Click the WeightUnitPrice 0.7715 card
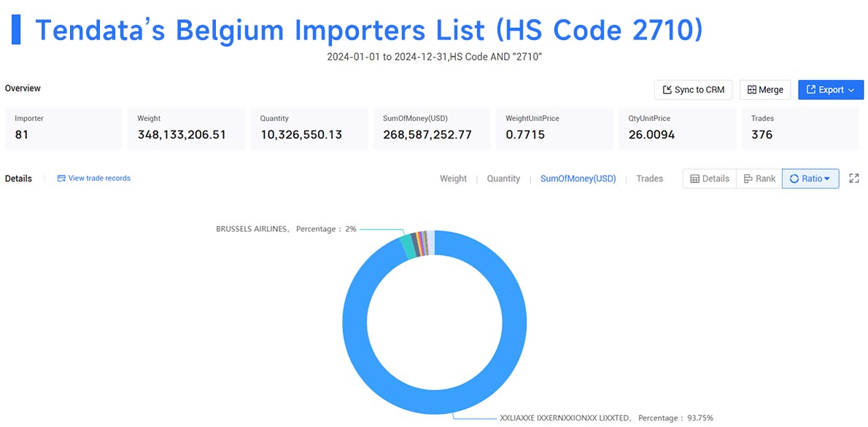 click(554, 128)
